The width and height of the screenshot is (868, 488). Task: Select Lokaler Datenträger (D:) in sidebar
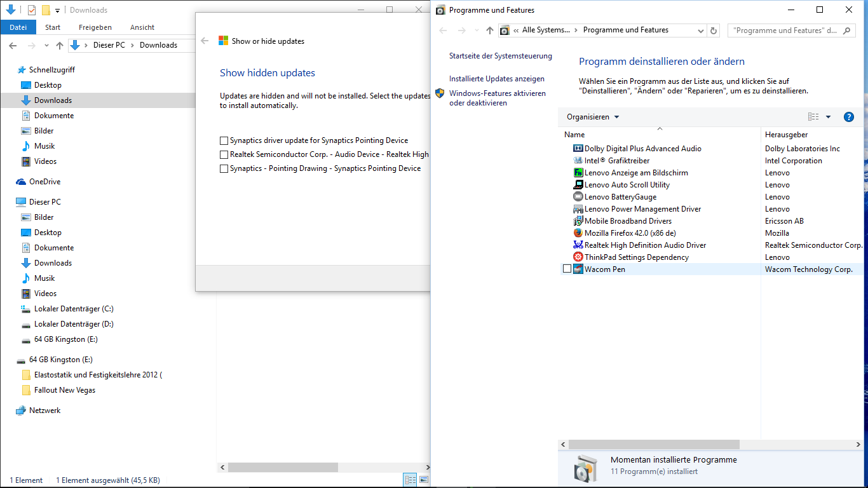[74, 324]
